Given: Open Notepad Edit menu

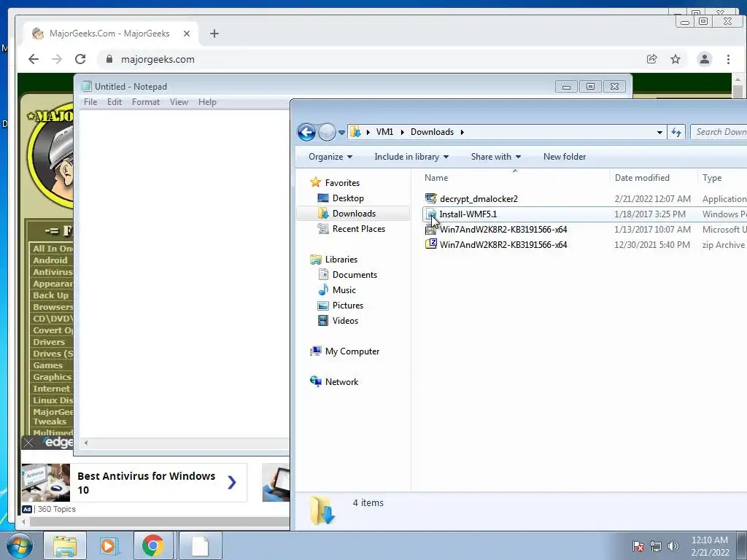Looking at the screenshot, I should point(115,102).
